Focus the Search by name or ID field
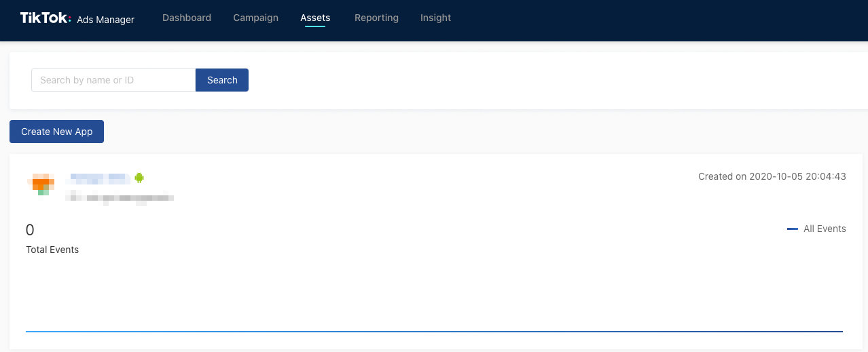868x352 pixels. (113, 80)
